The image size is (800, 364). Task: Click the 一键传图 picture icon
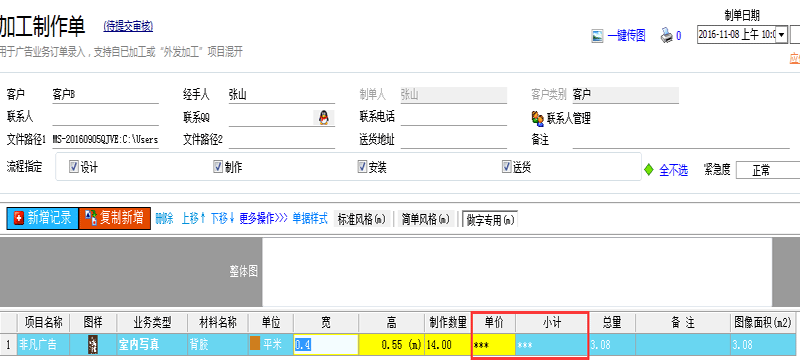(x=597, y=36)
